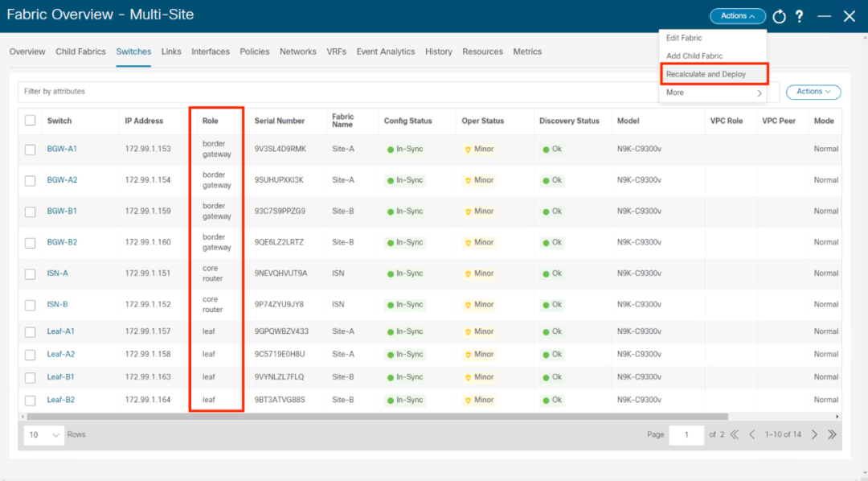Click serial number 9VYNLZL7FLQ
The width and height of the screenshot is (868, 481).
pos(279,376)
